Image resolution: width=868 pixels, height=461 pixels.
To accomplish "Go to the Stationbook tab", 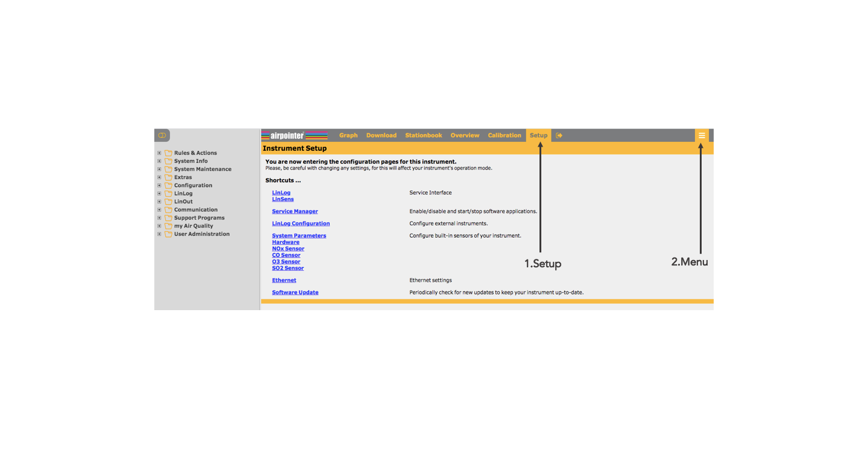I will (x=423, y=136).
